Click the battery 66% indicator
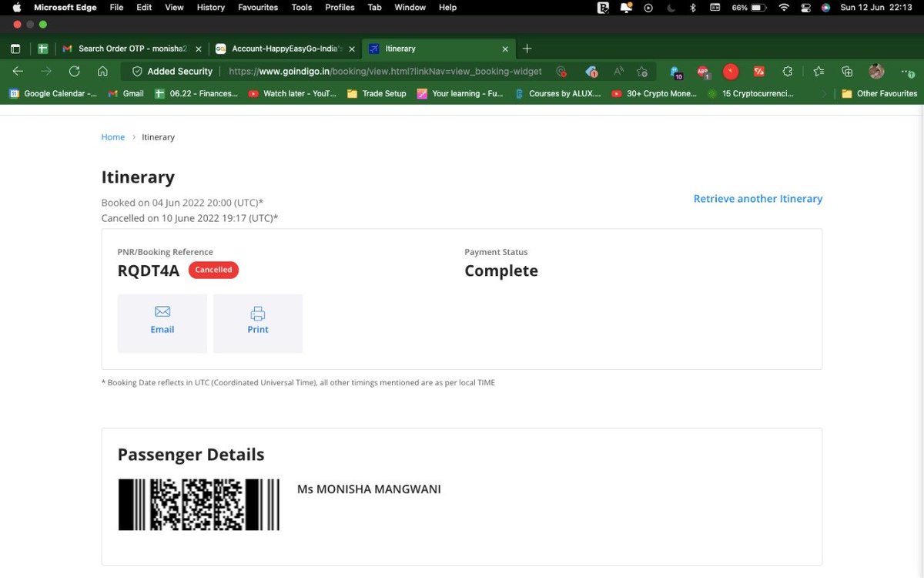The height and width of the screenshot is (578, 924). pyautogui.click(x=748, y=8)
